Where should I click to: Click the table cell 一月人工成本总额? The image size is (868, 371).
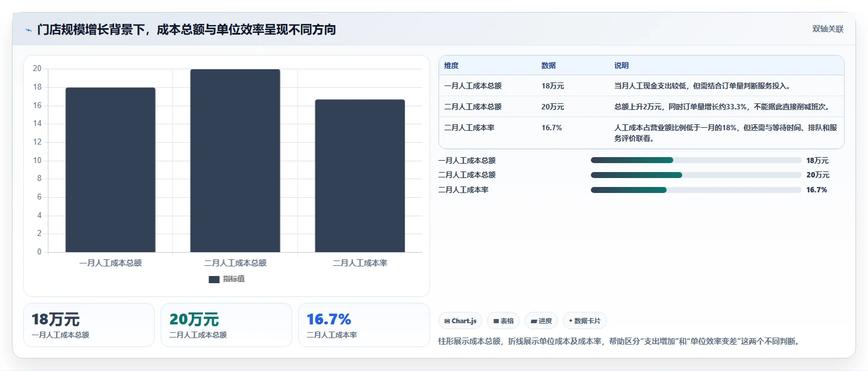[473, 86]
